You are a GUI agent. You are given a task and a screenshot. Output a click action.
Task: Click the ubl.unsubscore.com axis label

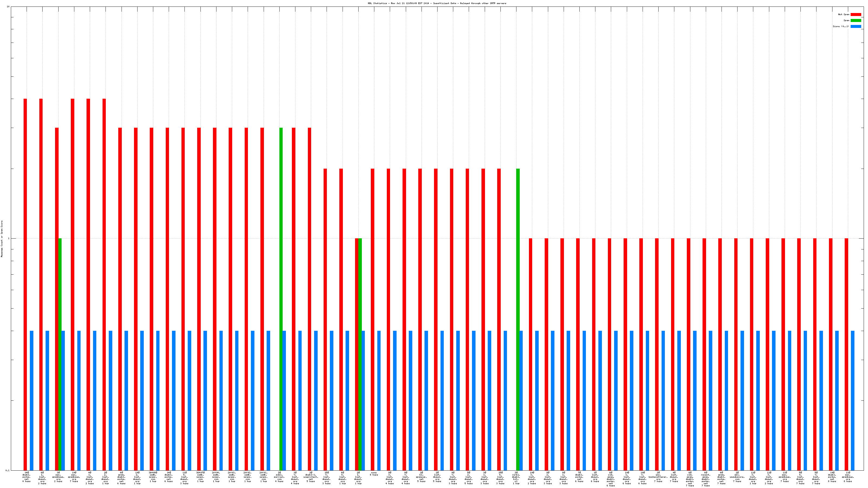pos(737,477)
